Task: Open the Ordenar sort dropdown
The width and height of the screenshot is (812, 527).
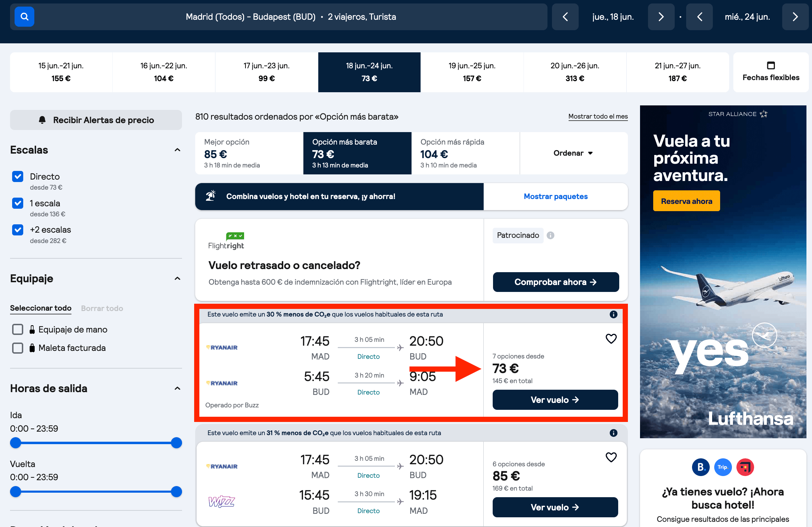Action: click(x=573, y=153)
